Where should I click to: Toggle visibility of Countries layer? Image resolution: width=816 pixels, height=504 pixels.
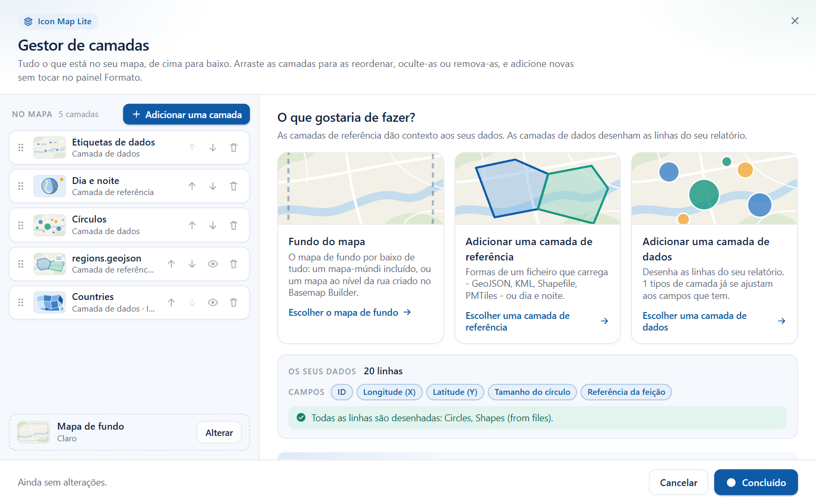(213, 302)
